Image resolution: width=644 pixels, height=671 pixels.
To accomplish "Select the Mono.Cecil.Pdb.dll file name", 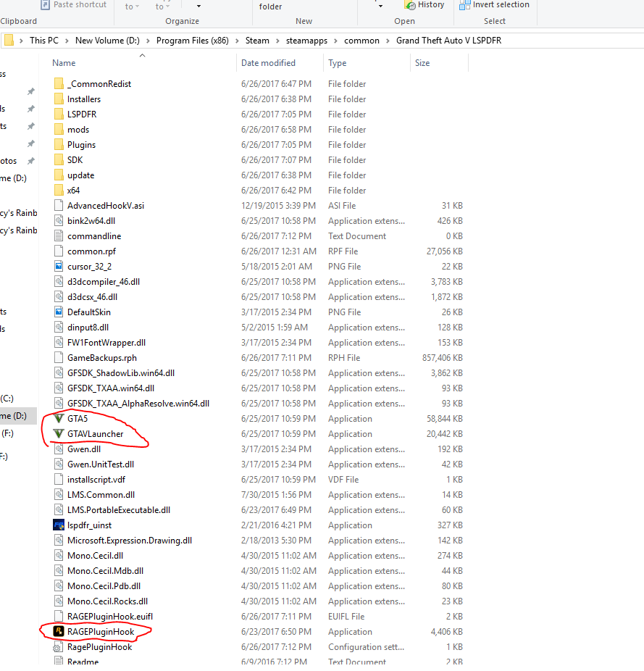I will 104,586.
